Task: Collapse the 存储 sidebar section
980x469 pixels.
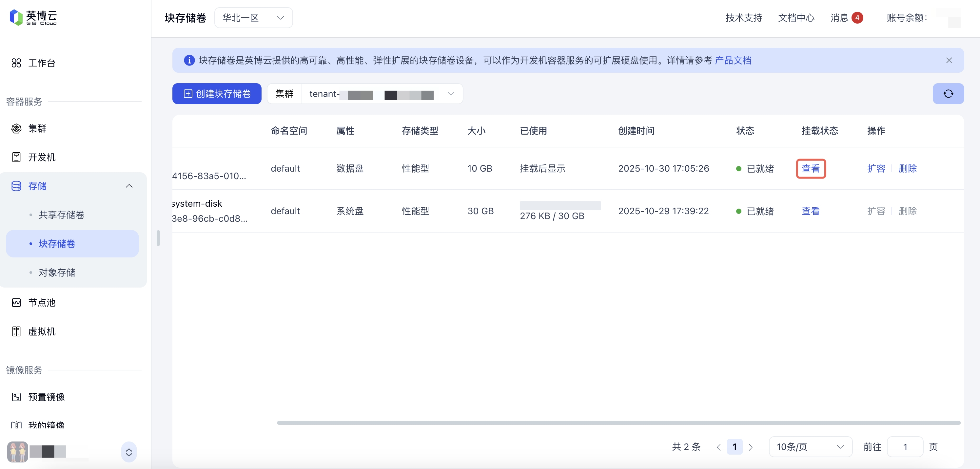Action: [129, 186]
